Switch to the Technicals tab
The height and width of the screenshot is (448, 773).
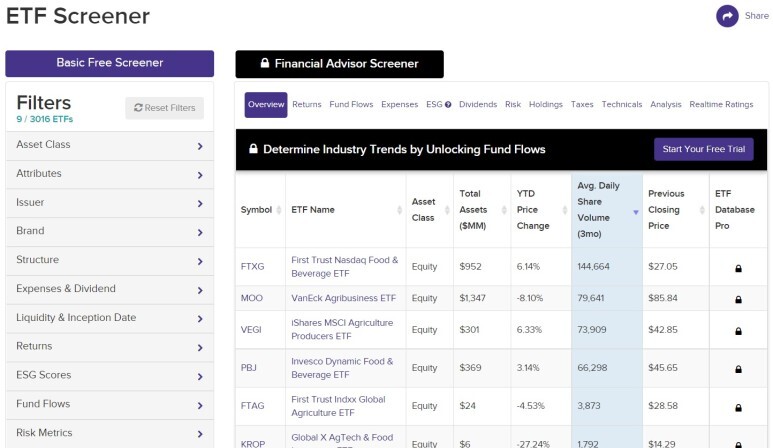pos(622,104)
